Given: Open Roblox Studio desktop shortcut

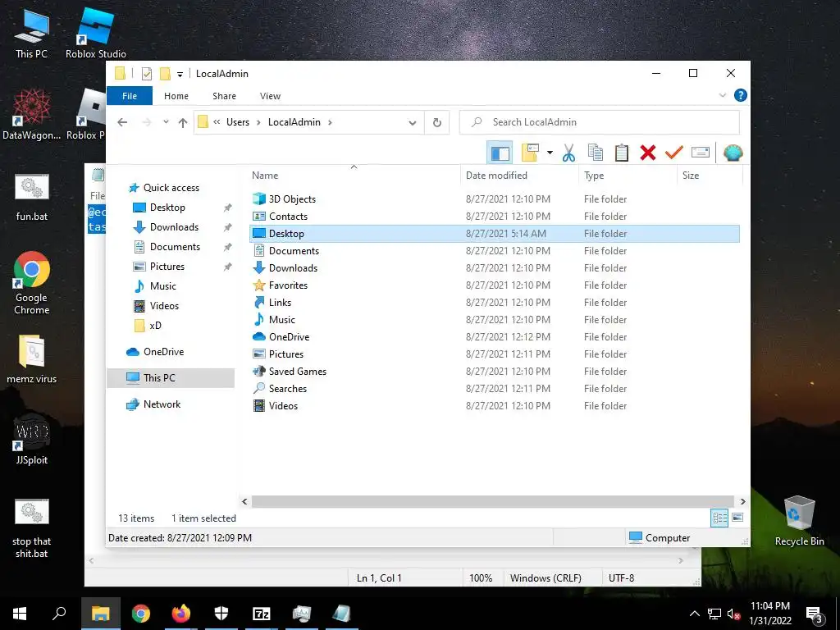Looking at the screenshot, I should pos(95,33).
